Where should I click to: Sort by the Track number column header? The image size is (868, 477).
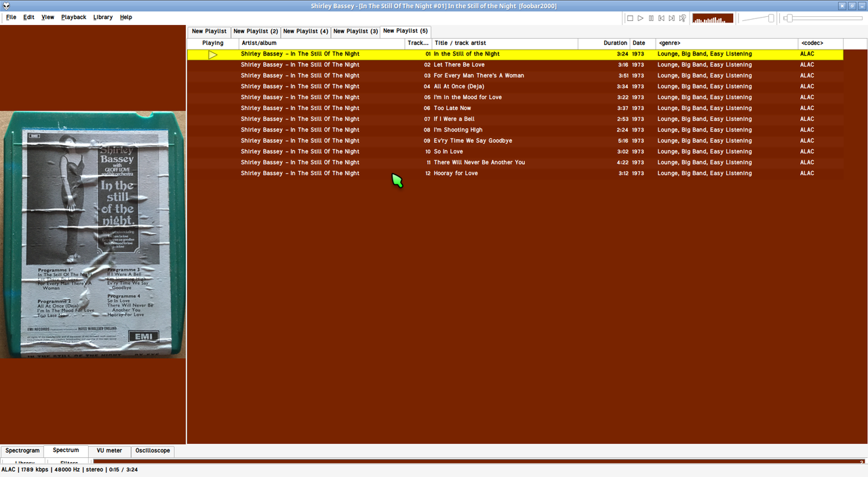pos(418,43)
